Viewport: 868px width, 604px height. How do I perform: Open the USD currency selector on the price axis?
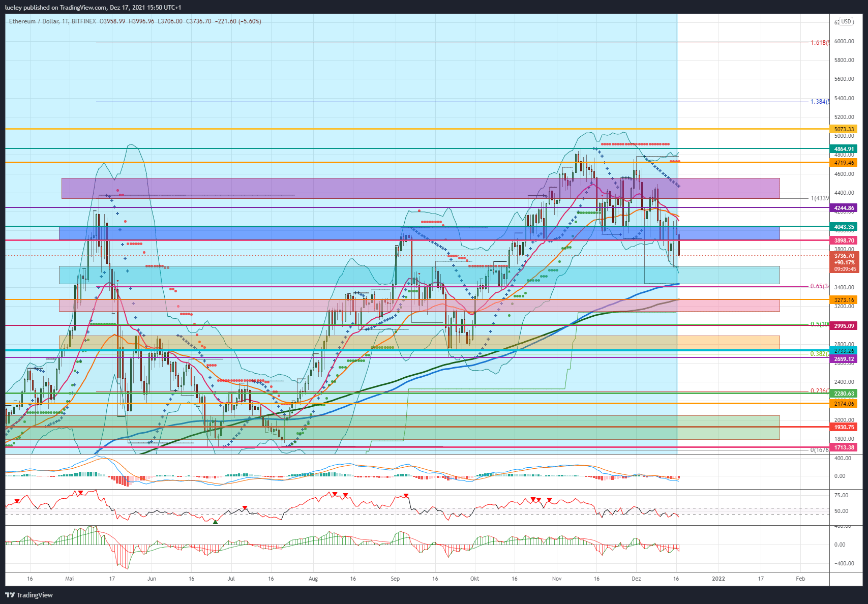[846, 21]
